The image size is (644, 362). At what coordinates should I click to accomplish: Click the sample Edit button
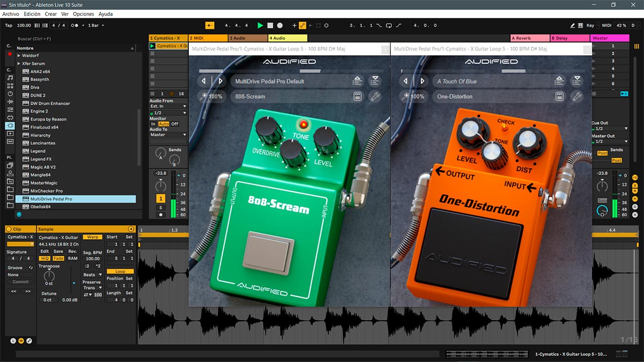[x=45, y=251]
